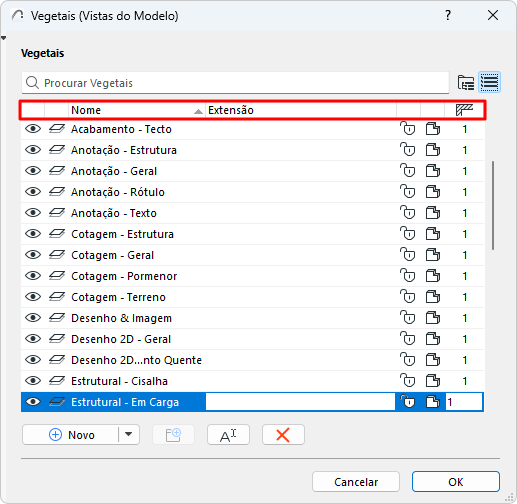
Task: Select Desenho 2D...nto Quente layer name
Action: tap(136, 360)
